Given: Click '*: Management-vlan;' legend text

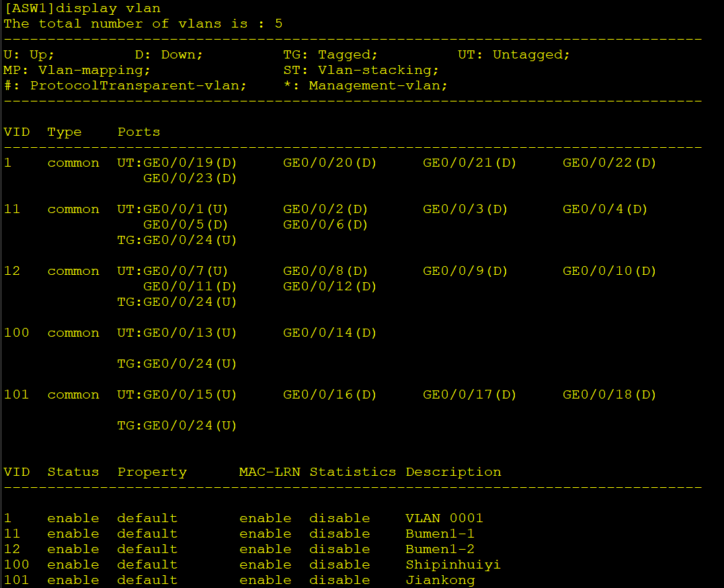Looking at the screenshot, I should 365,85.
